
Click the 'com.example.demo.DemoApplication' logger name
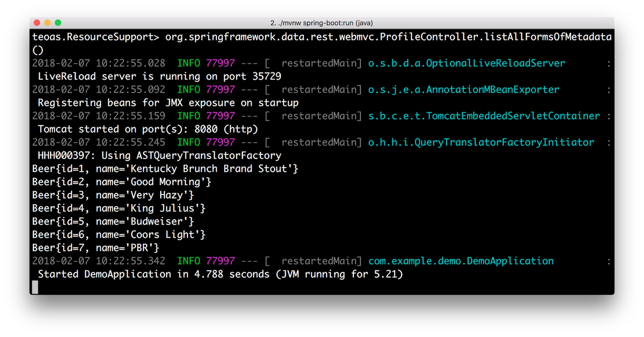(461, 261)
